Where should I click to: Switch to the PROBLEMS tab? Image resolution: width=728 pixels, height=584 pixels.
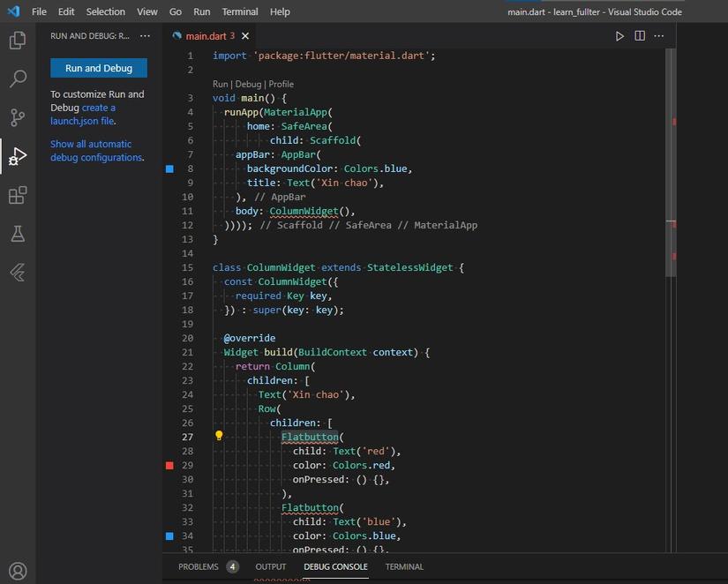coord(198,566)
